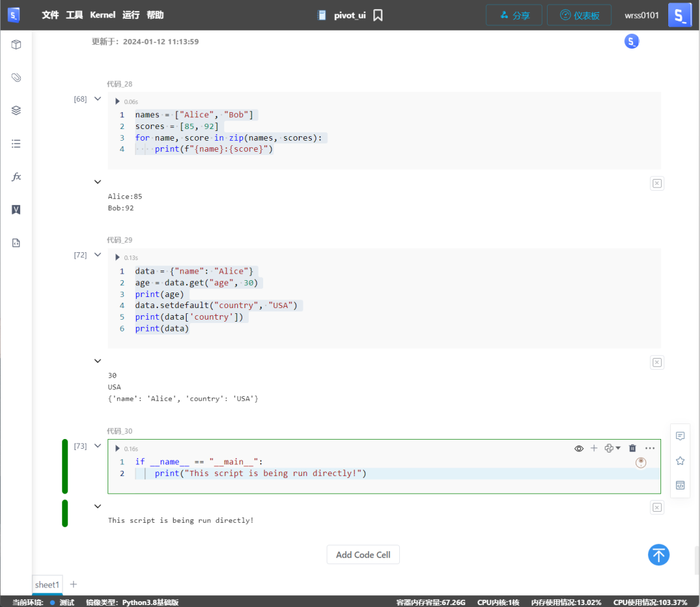Viewport: 700px width, 607px height.
Task: Run code cell 代码_29
Action: [x=117, y=257]
